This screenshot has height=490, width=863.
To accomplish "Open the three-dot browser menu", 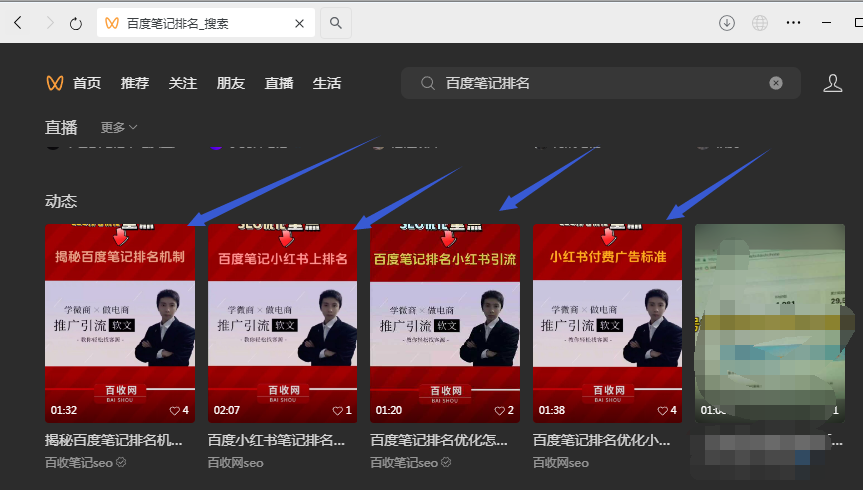I will 793,23.
